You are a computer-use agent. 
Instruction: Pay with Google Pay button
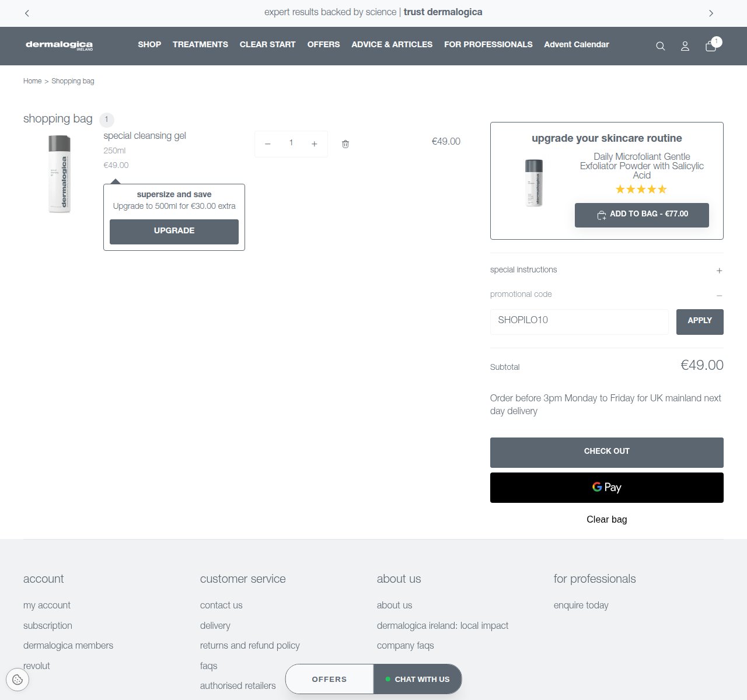(606, 488)
